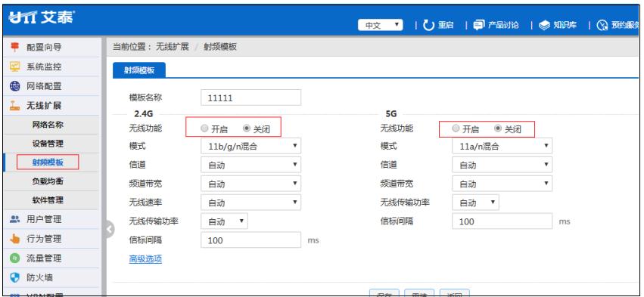Select 5G 关闭 radio button
The height and width of the screenshot is (297, 644).
[498, 128]
